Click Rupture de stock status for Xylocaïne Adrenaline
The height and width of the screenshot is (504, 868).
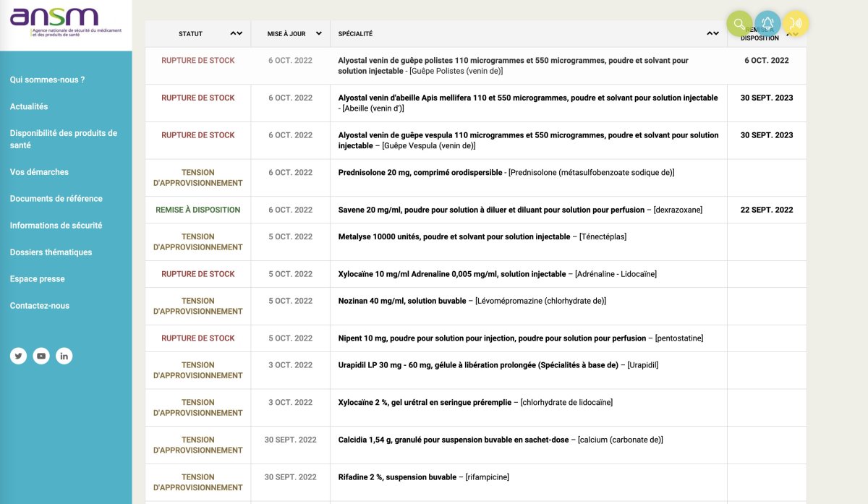[198, 274]
